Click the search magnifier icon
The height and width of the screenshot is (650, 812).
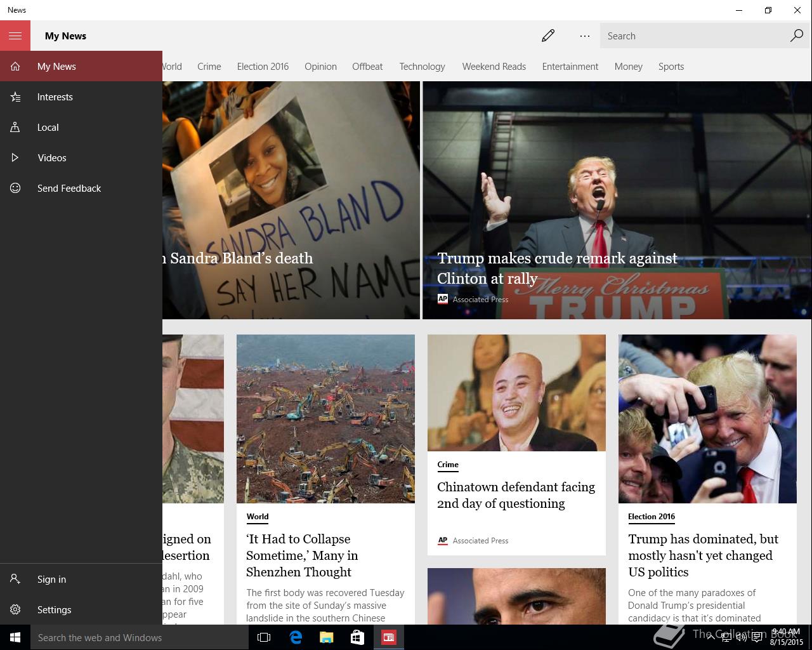[797, 36]
